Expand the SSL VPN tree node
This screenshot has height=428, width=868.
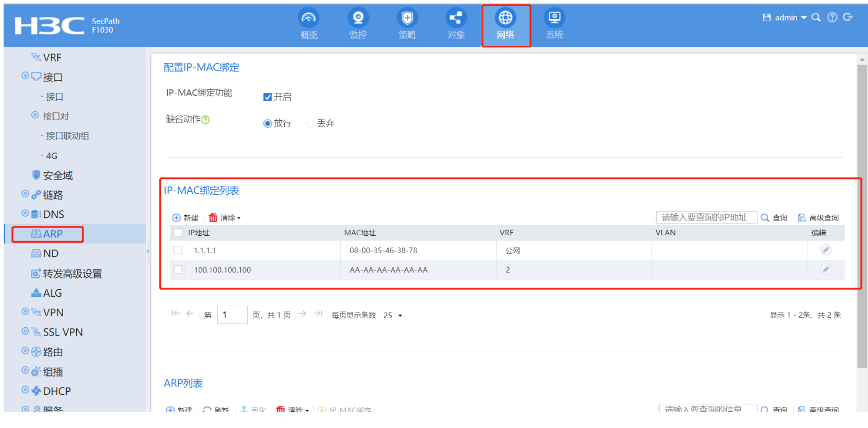25,331
